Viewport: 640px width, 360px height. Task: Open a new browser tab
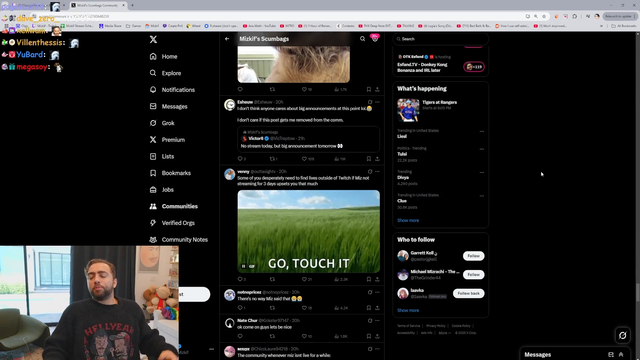click(x=132, y=5)
